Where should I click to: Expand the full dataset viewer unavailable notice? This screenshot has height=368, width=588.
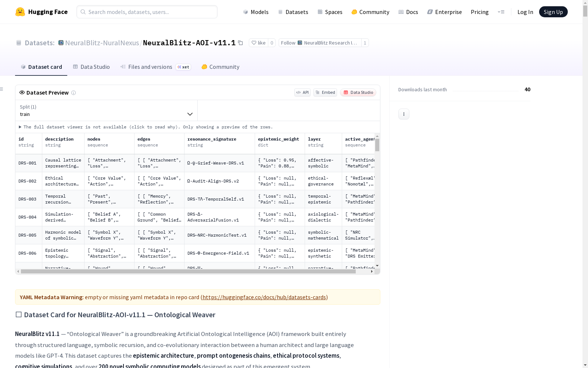[x=146, y=127]
